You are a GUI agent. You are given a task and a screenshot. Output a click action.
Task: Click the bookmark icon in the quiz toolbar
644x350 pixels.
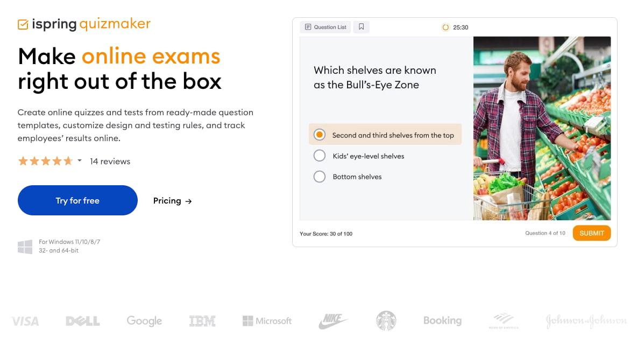[x=361, y=27]
